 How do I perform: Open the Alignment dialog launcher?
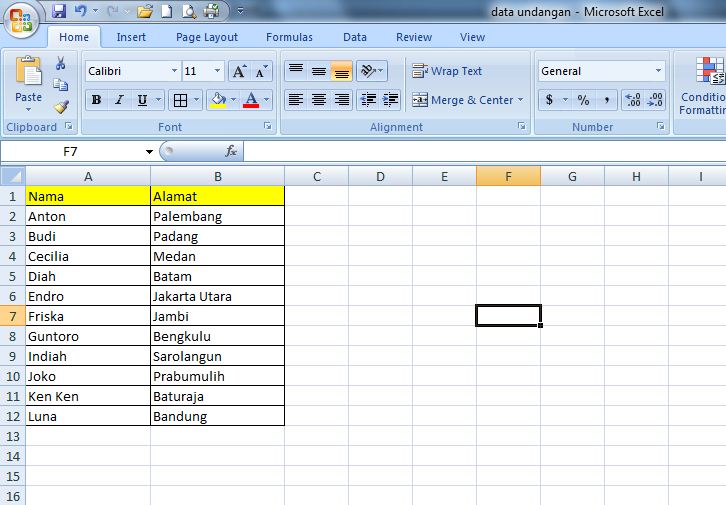(x=522, y=126)
